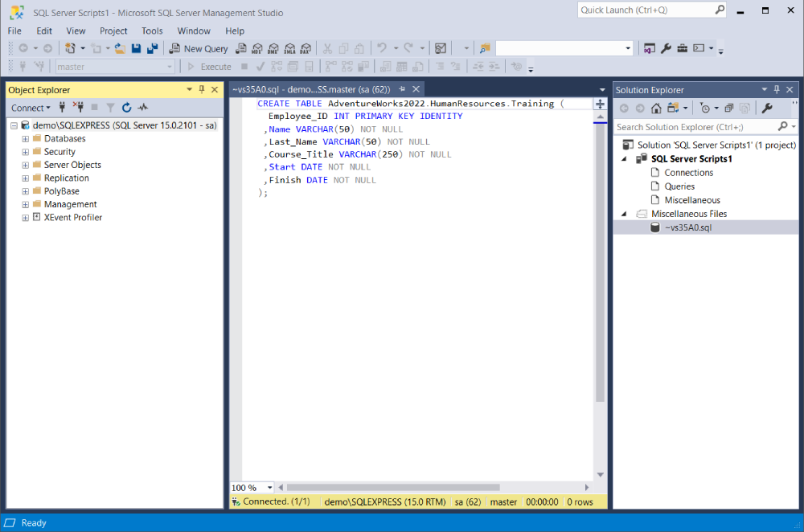Open the Project menu

(x=113, y=31)
